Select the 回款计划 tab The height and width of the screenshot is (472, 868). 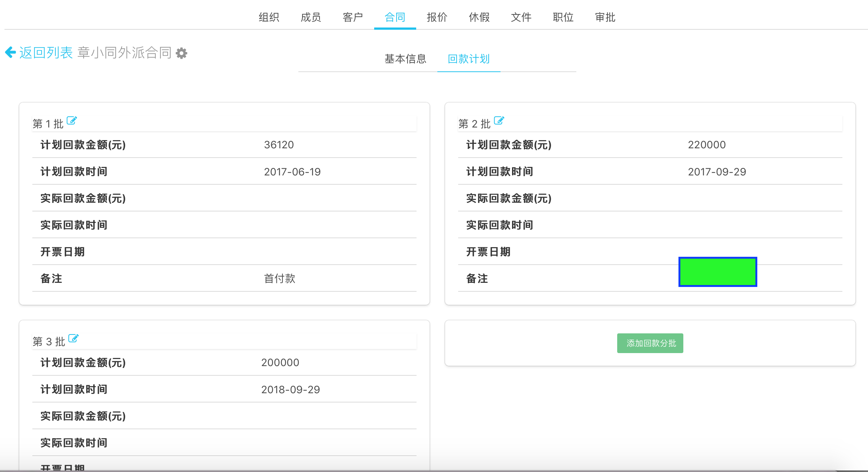tap(469, 59)
